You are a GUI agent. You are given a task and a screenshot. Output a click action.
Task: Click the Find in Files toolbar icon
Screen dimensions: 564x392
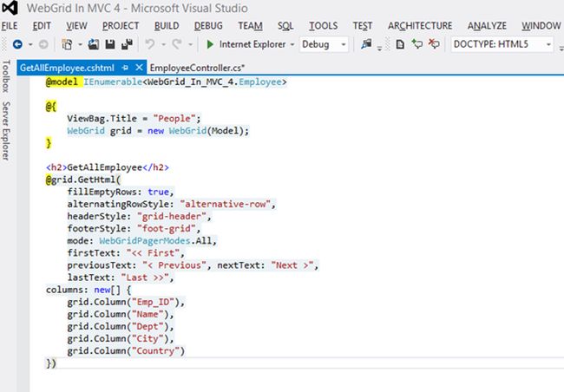[x=366, y=44]
